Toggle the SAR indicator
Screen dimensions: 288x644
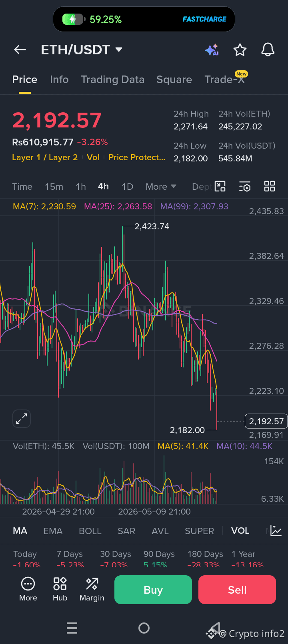pyautogui.click(x=126, y=531)
